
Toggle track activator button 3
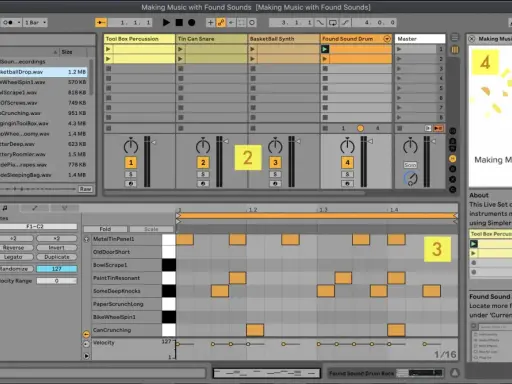tap(275, 162)
